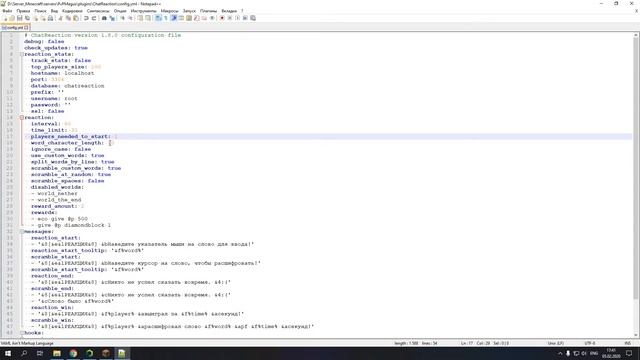Image resolution: width=640 pixels, height=360 pixels.
Task: Collapse the messages block fold marker
Action: [x=22, y=231]
